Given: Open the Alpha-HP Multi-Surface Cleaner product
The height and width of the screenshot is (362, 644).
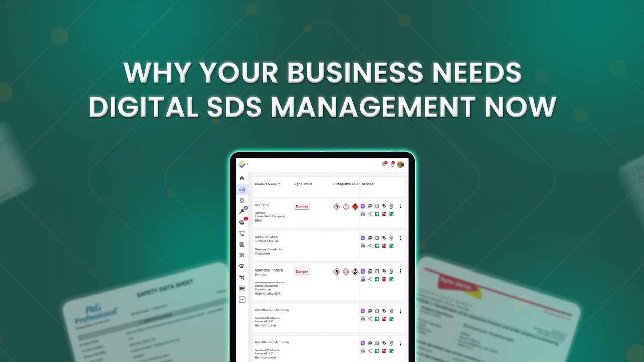Looking at the screenshot, I should pyautogui.click(x=267, y=239).
